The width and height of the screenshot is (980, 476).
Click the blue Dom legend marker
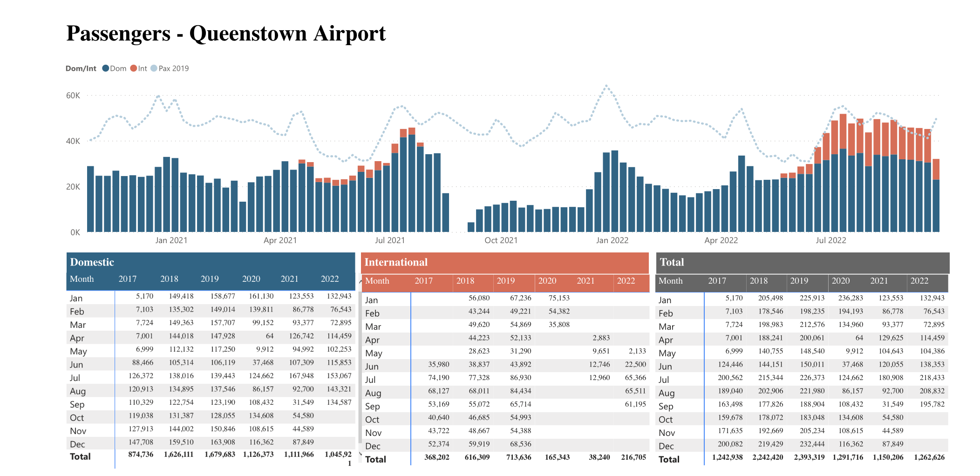(x=106, y=68)
